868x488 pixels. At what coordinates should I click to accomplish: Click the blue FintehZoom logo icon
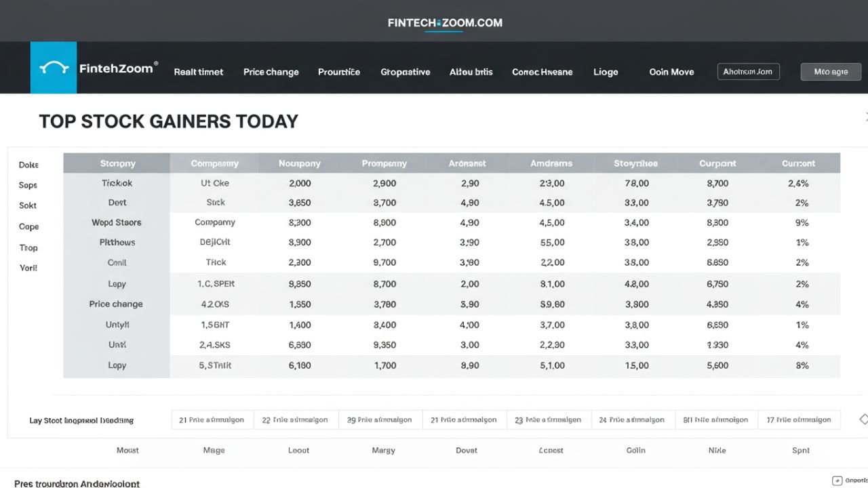[x=54, y=68]
